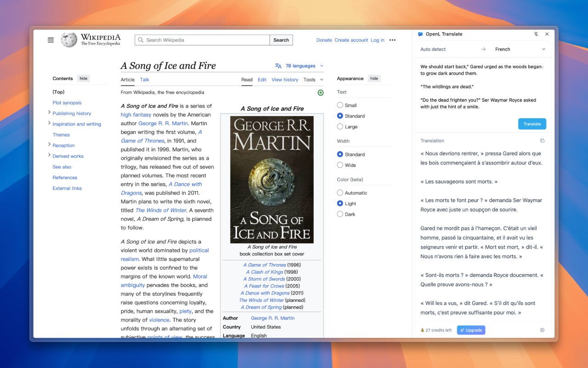
Task: Go to Plot synopsis in Contents
Action: coord(67,103)
